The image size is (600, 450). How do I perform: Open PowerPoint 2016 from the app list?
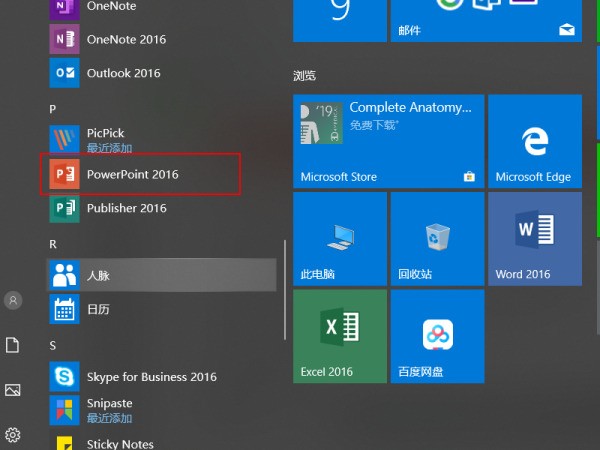(x=132, y=174)
